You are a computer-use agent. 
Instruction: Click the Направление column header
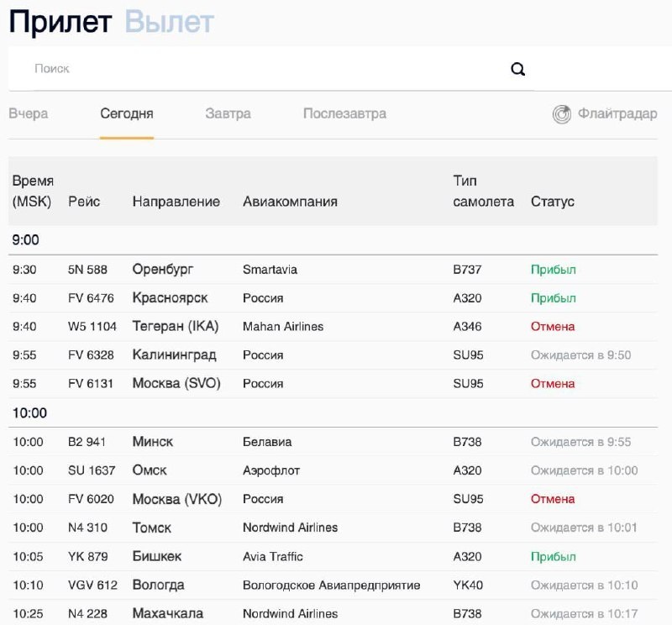coord(176,202)
